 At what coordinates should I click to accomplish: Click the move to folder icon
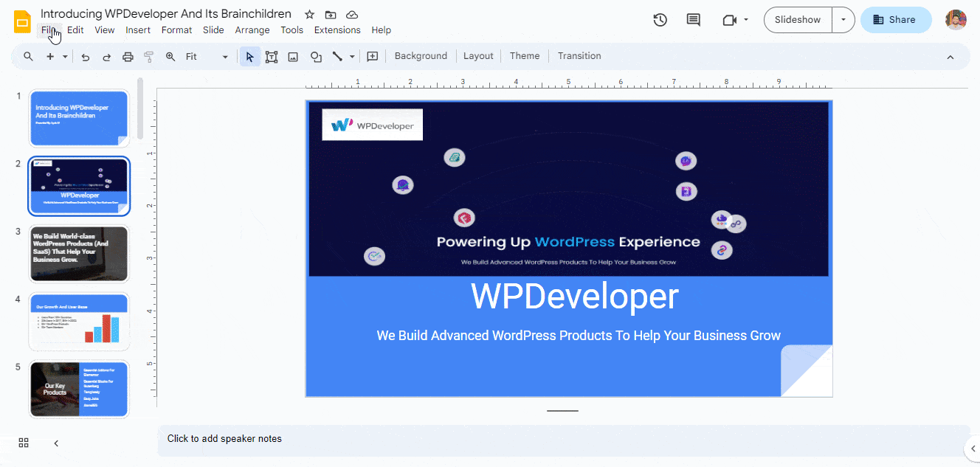[331, 15]
